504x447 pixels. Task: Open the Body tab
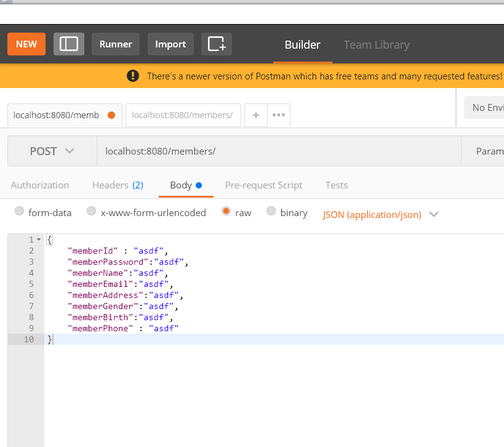186,185
